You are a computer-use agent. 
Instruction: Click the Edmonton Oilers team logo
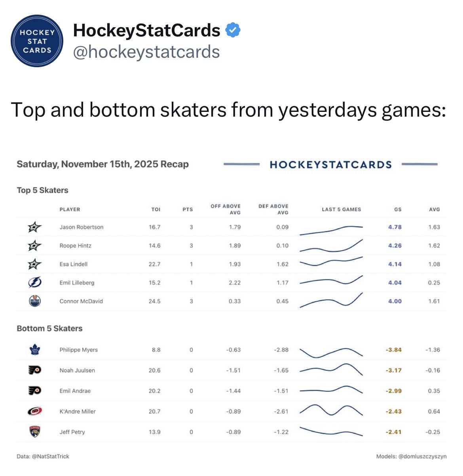(35, 301)
